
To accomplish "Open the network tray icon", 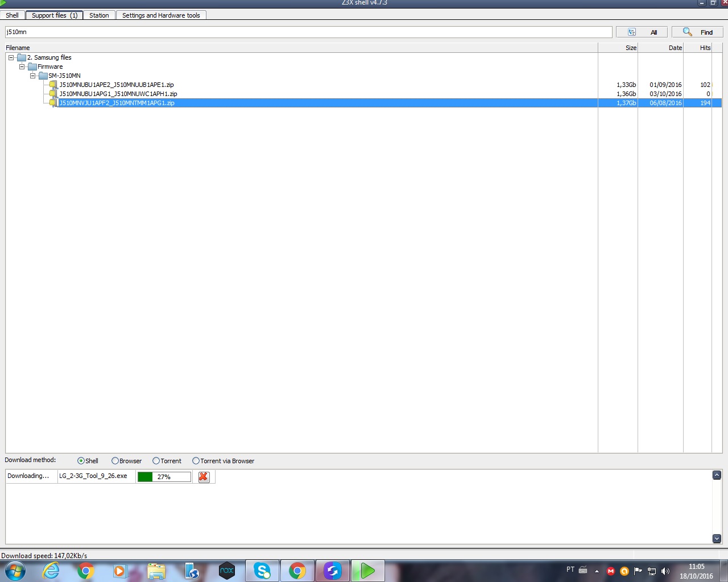I will click(652, 571).
